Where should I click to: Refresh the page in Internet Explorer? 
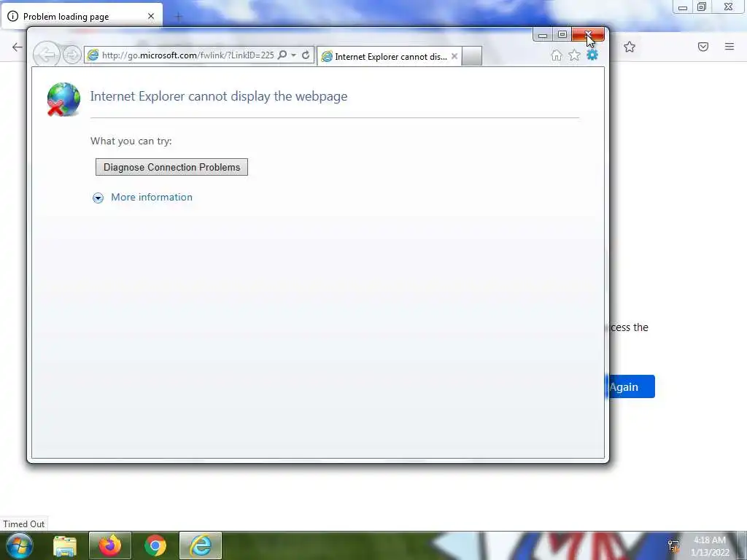[x=306, y=55]
